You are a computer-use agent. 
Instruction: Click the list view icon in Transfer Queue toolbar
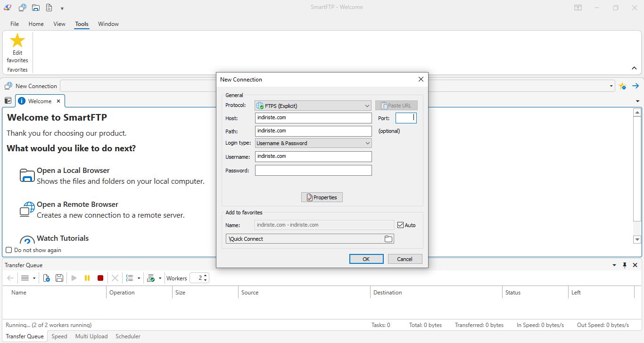tap(25, 278)
